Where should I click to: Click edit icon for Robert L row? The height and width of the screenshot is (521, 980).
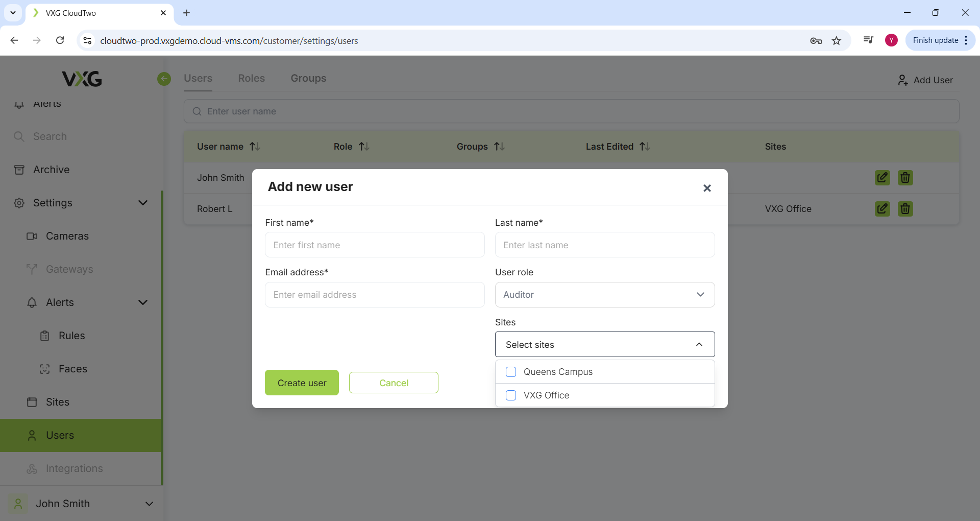(882, 209)
